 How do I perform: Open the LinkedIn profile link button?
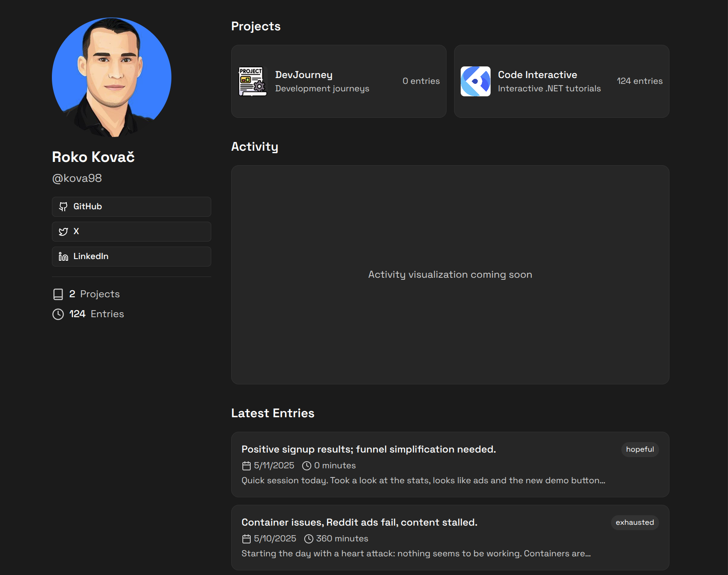coord(132,257)
